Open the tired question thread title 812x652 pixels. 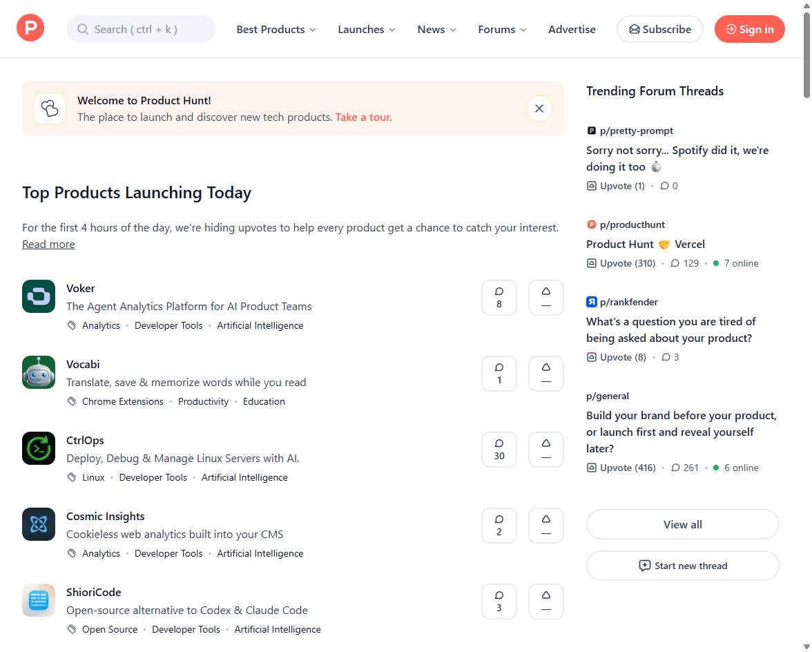coord(671,330)
